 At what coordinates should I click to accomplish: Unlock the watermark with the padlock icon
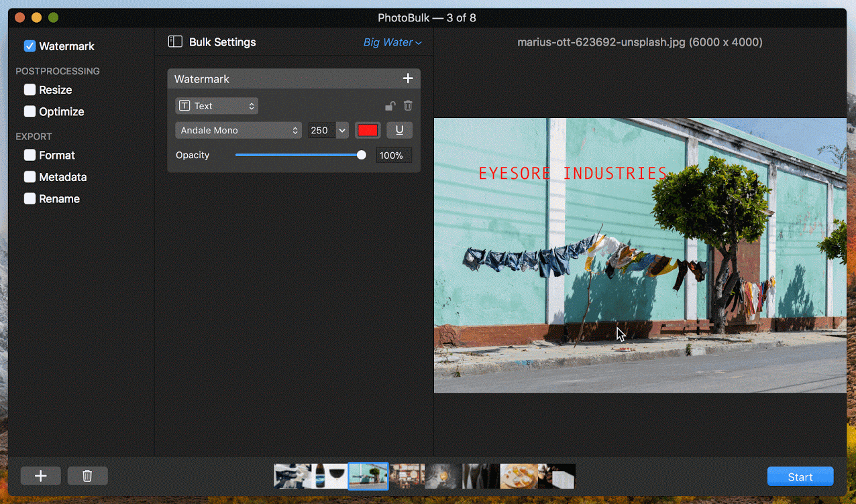pyautogui.click(x=390, y=106)
